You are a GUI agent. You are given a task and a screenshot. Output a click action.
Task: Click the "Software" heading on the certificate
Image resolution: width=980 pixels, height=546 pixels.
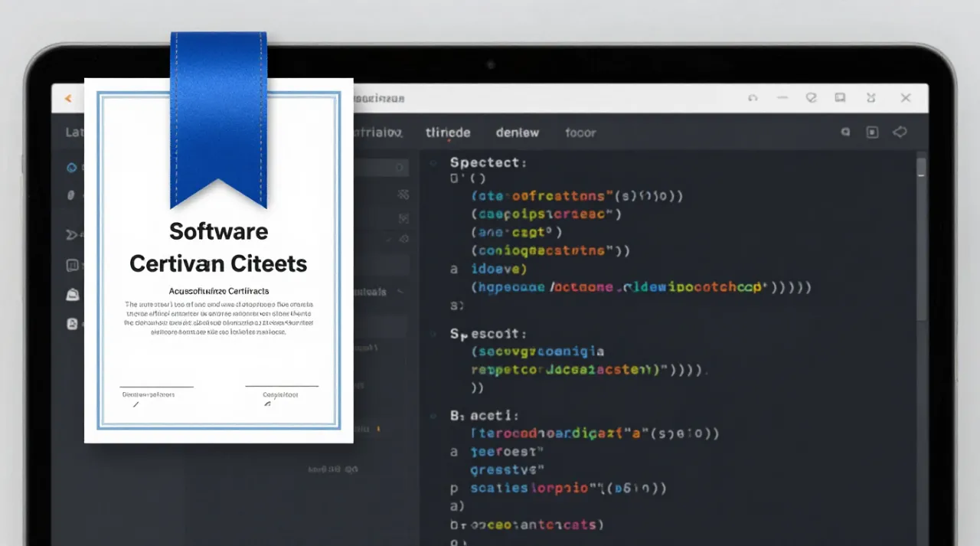click(x=218, y=231)
